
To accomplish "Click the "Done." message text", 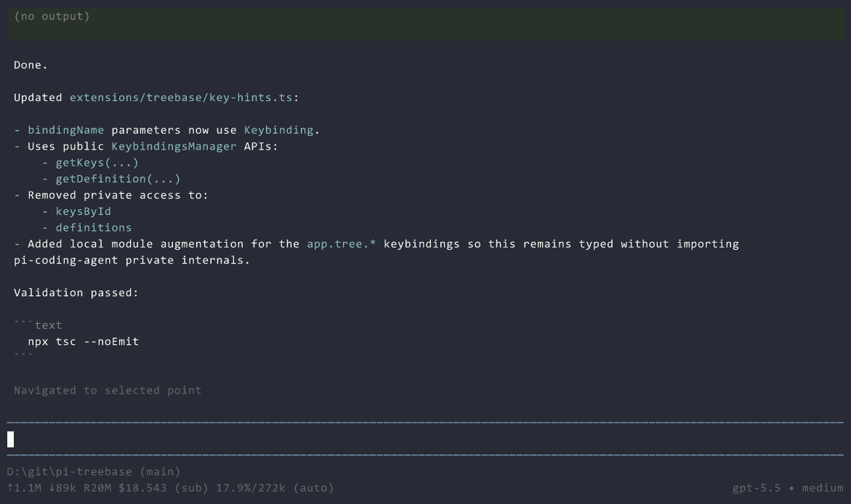I will (31, 65).
